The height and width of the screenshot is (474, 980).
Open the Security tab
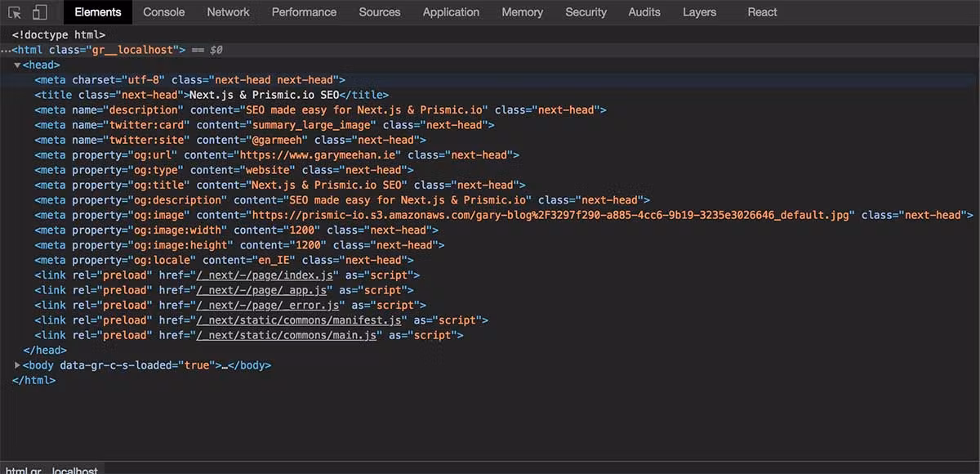pyautogui.click(x=586, y=12)
